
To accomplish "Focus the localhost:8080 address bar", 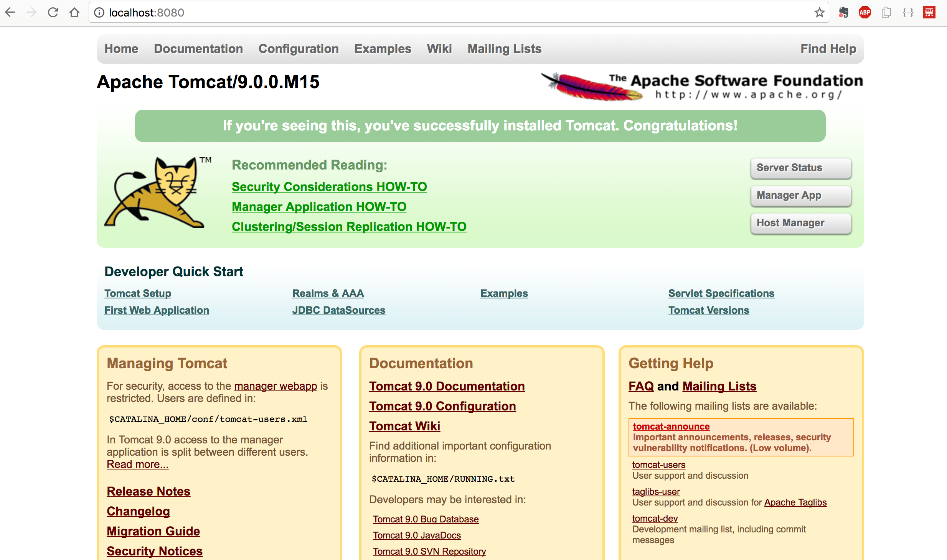I will (x=459, y=13).
